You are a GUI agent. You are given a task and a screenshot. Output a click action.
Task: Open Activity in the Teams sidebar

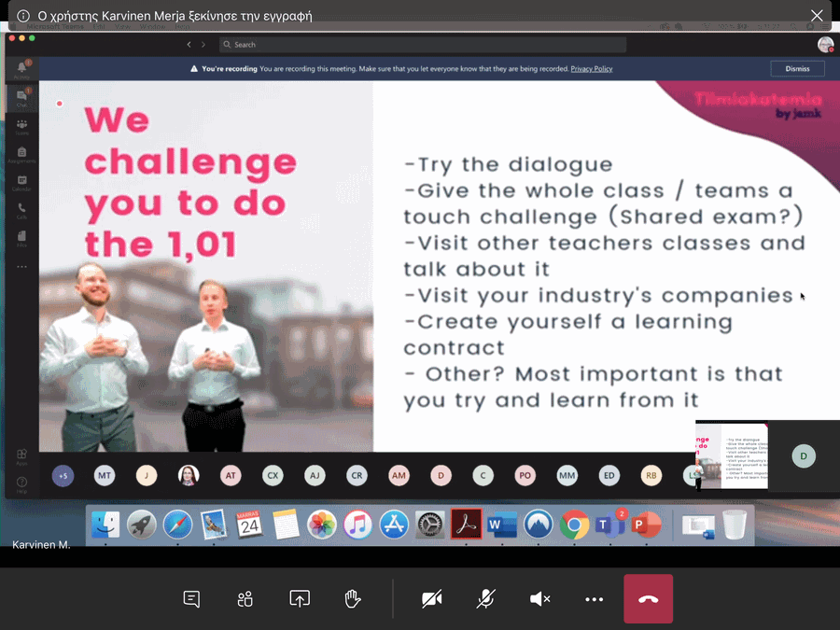tap(21, 69)
